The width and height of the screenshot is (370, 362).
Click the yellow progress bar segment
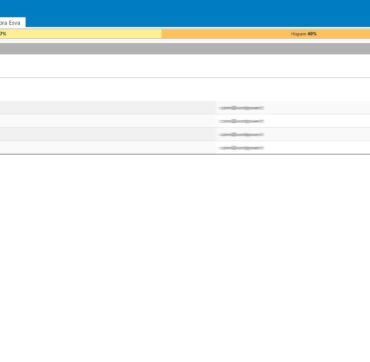click(x=81, y=34)
